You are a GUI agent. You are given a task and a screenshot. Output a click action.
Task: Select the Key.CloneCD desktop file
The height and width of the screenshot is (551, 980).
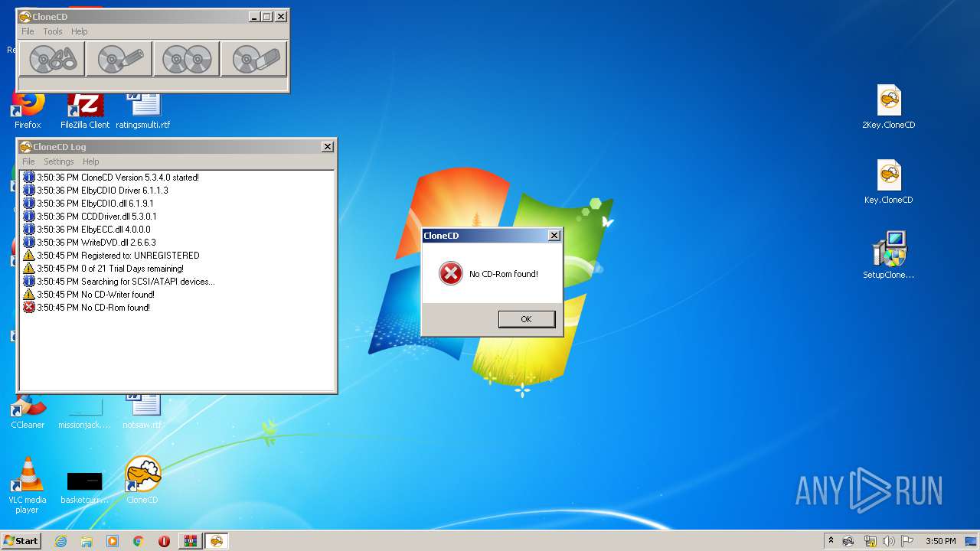tap(888, 182)
